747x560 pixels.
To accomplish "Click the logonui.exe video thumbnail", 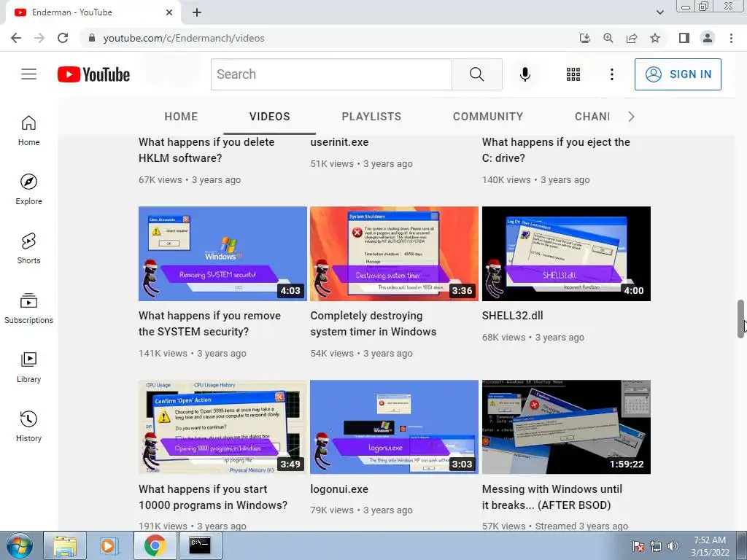I will tap(394, 427).
